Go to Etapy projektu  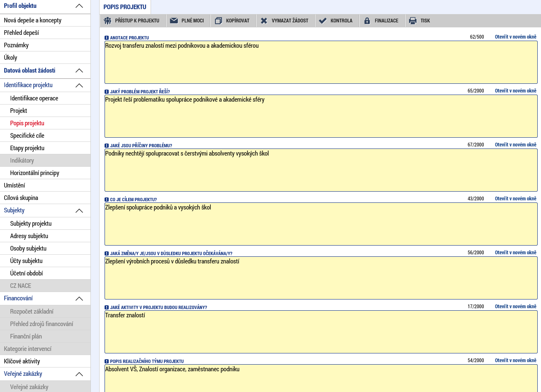(45, 148)
